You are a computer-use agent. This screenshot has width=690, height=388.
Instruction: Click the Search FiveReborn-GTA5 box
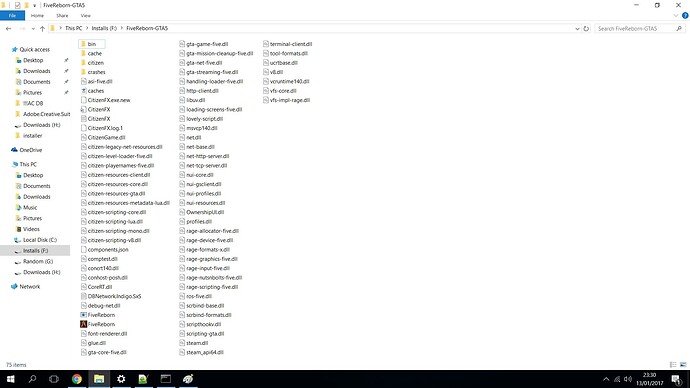[639, 29]
